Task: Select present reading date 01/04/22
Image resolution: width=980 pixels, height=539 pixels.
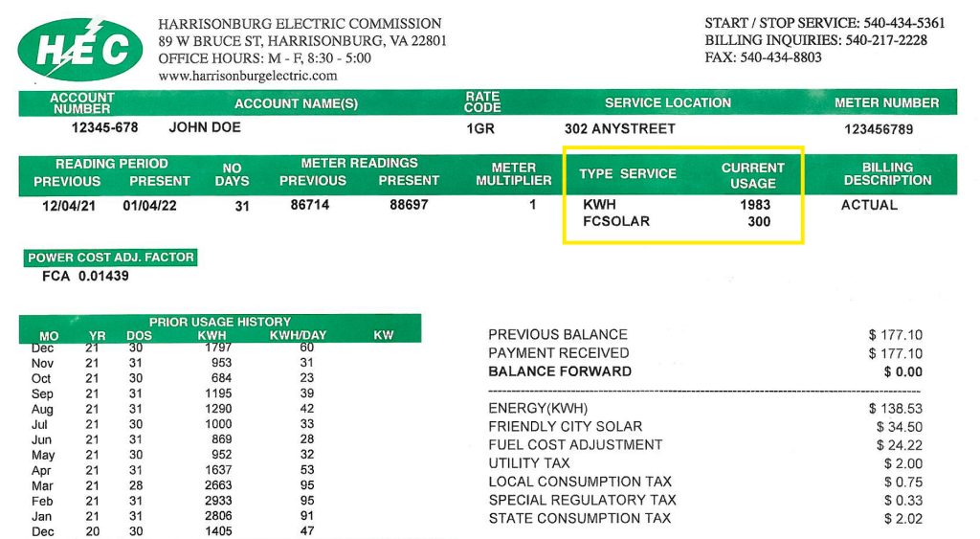Action: (x=149, y=206)
